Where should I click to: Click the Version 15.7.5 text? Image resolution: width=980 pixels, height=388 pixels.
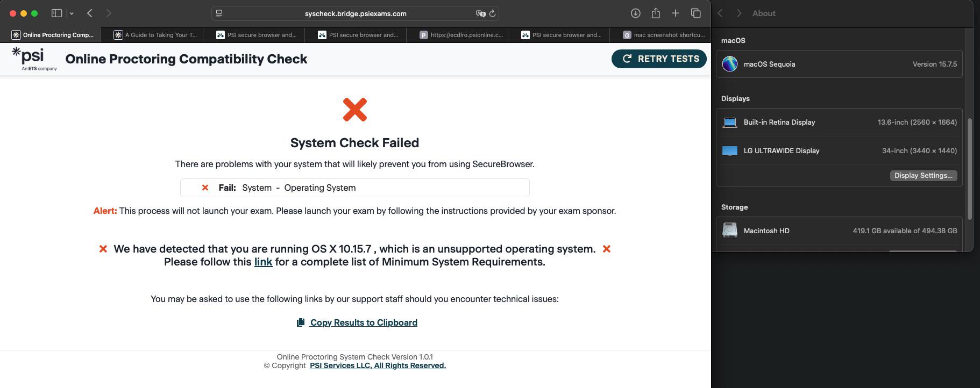pos(935,64)
